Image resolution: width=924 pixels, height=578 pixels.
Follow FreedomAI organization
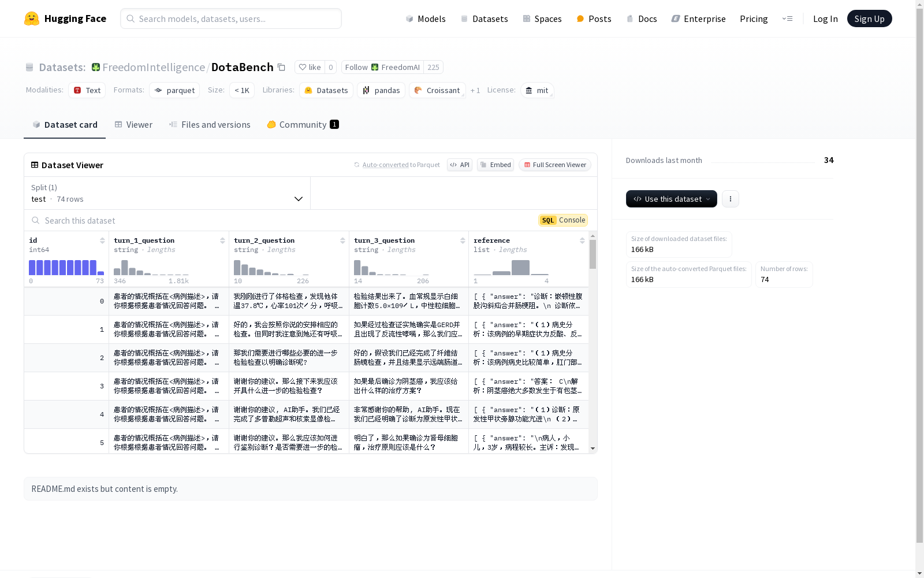382,67
